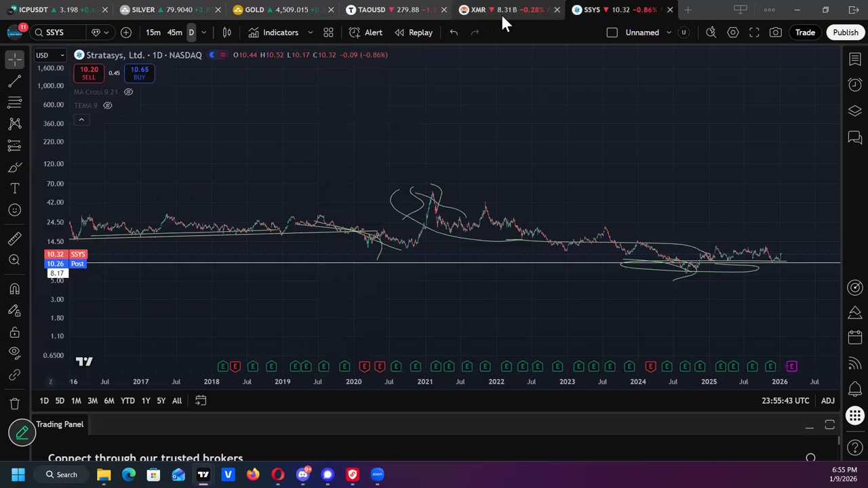Open the Trade button
This screenshot has height=488, width=868.
point(805,33)
